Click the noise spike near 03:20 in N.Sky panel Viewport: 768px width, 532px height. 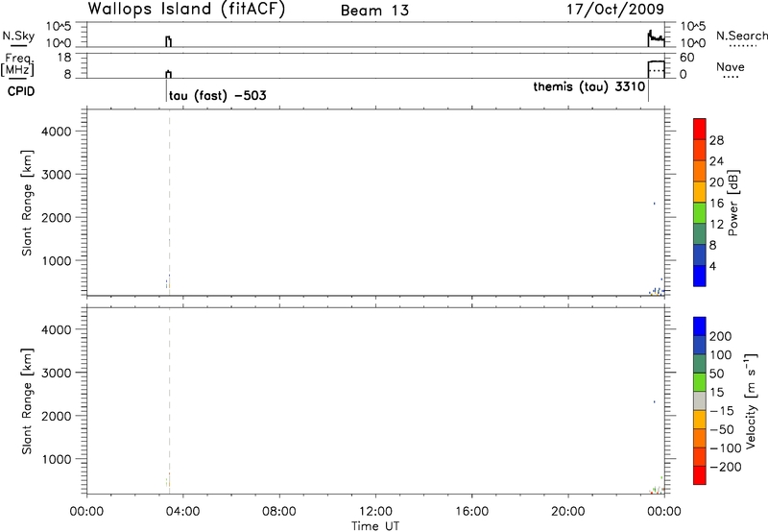tap(169, 41)
